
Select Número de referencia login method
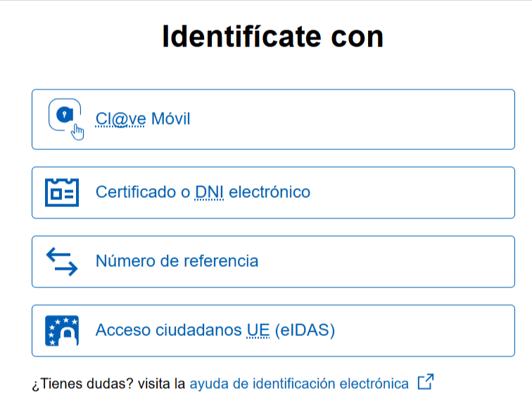(x=273, y=261)
